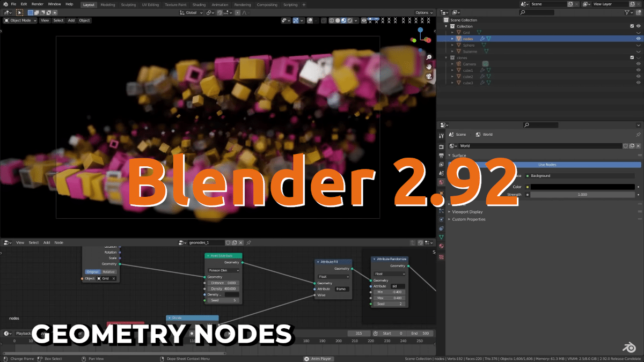Open node editor Add menu

[47, 242]
